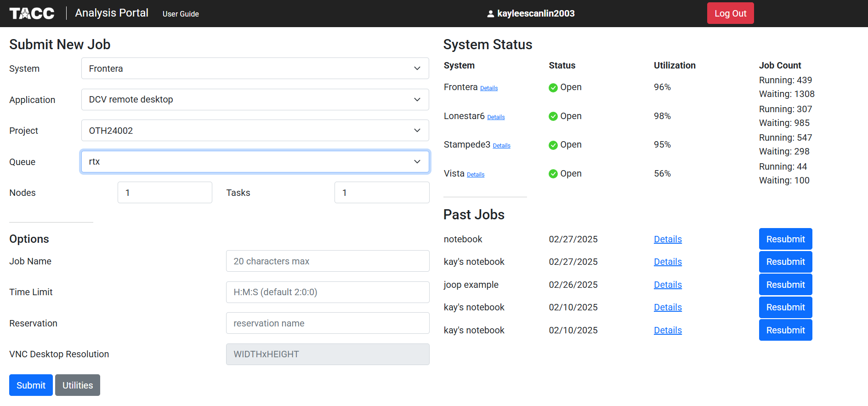Log out of the portal

[x=730, y=13]
